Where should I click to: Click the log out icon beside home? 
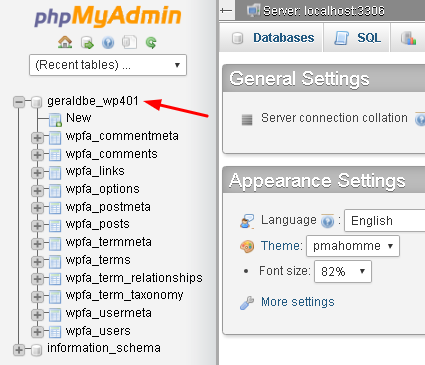tap(87, 43)
